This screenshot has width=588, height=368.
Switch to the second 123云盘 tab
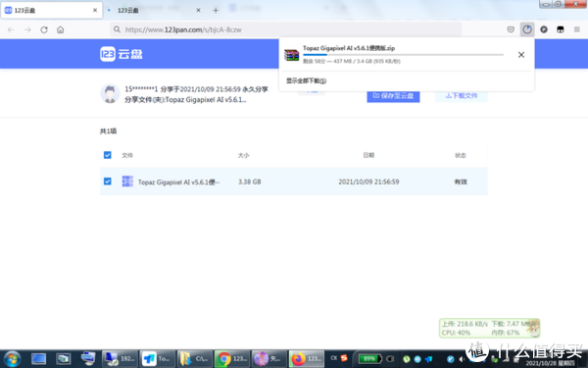point(155,10)
